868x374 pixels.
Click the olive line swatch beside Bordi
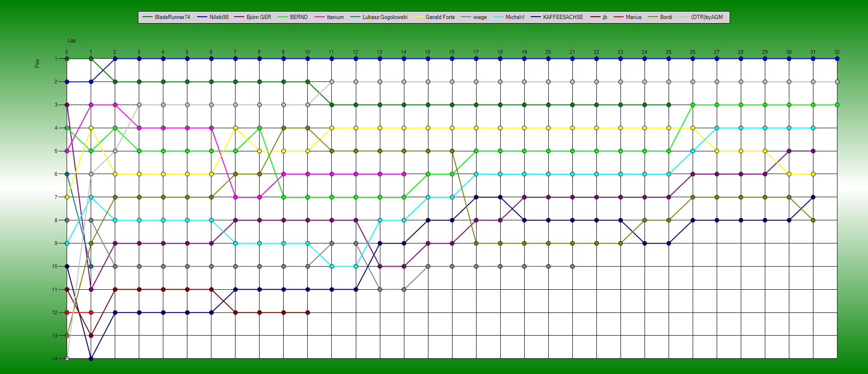pyautogui.click(x=653, y=17)
